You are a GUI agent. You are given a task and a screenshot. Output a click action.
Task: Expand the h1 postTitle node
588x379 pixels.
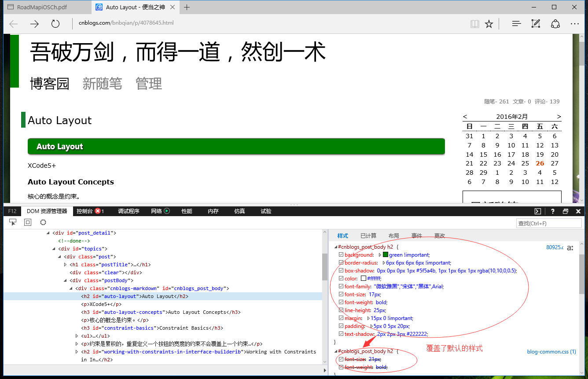[x=66, y=265]
